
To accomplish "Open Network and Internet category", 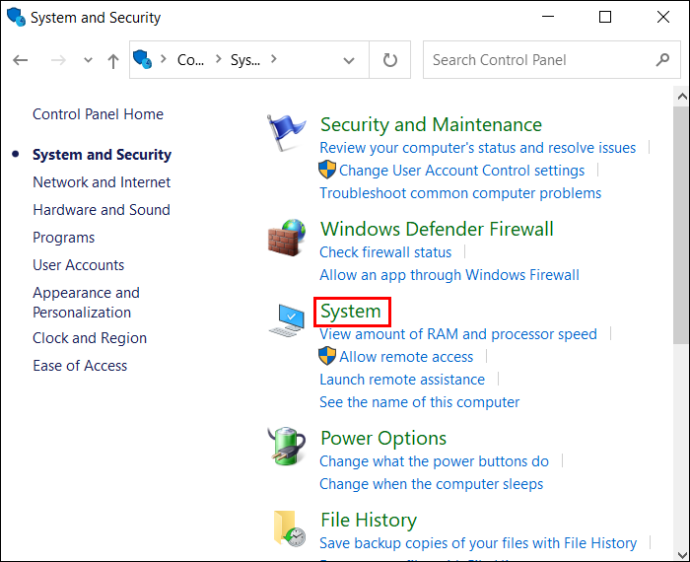I will (x=101, y=182).
